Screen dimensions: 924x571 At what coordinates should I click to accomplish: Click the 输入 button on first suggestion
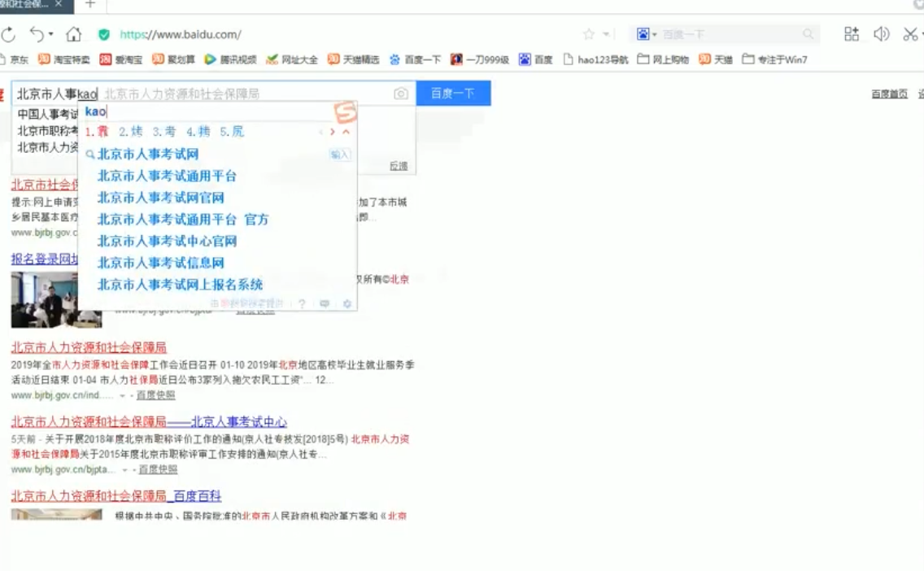[x=339, y=155]
